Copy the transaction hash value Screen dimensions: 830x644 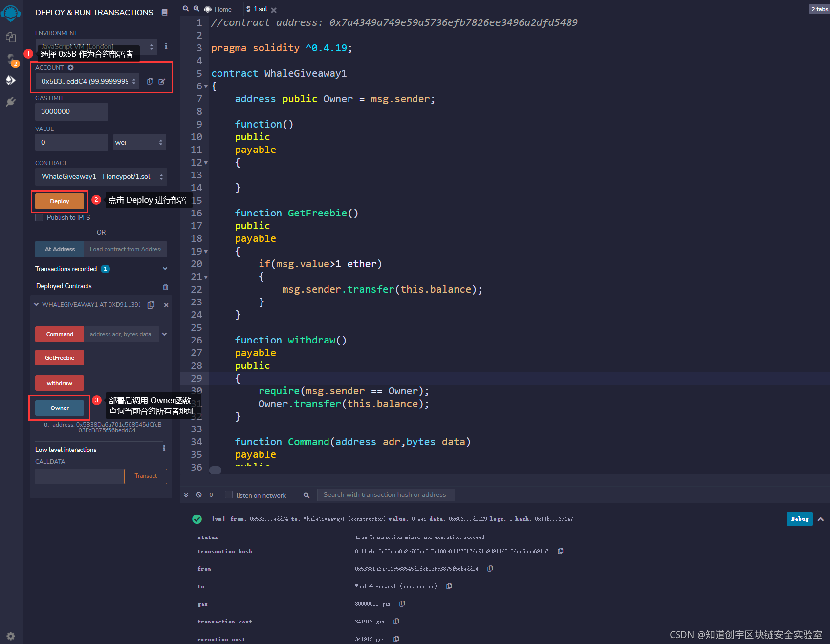pos(561,551)
